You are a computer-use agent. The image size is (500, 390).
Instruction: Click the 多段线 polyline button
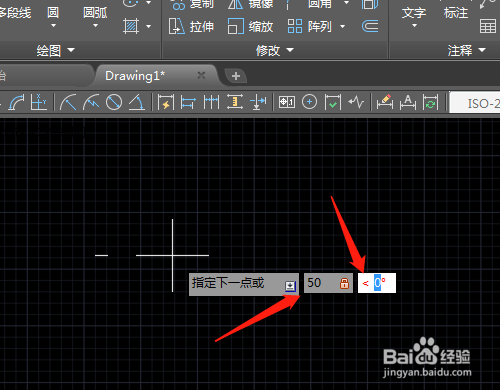click(15, 13)
